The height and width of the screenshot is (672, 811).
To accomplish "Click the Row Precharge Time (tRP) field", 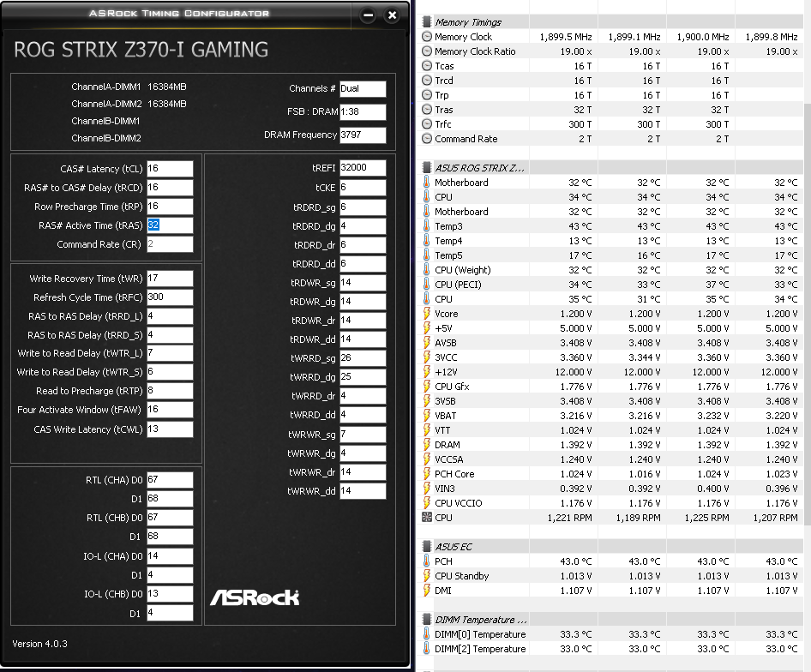I will 170,207.
